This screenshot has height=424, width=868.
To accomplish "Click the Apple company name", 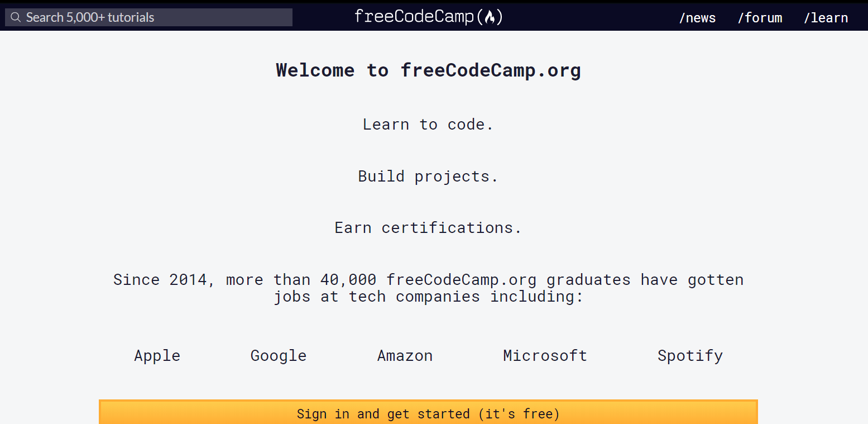I will point(157,356).
